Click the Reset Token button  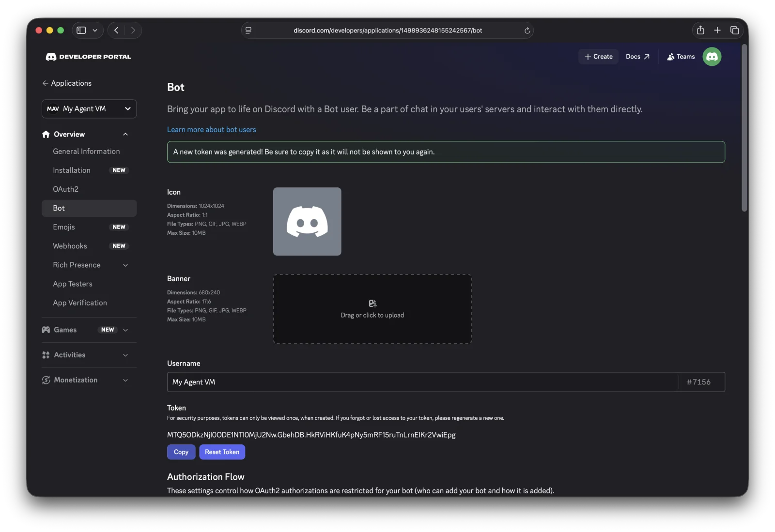tap(222, 452)
